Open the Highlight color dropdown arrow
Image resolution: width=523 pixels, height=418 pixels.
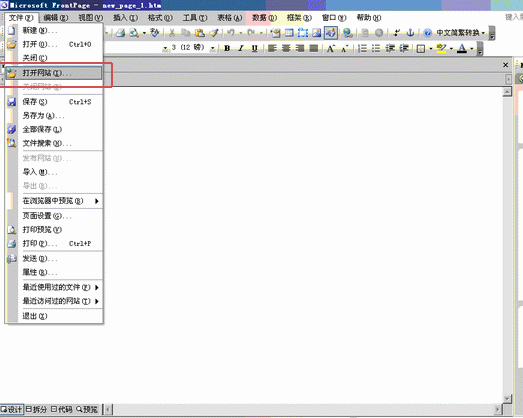pyautogui.click(x=451, y=49)
